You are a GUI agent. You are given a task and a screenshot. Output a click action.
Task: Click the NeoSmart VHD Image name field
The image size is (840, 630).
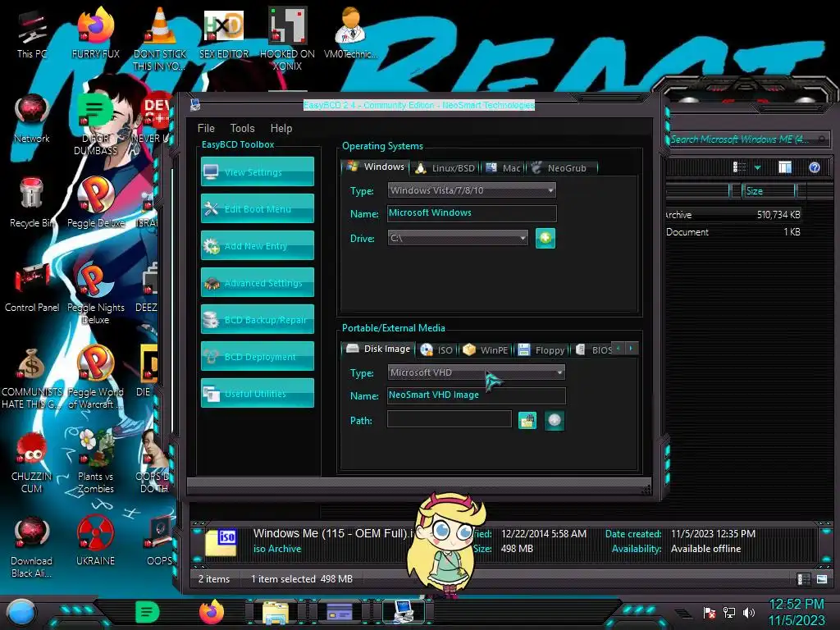476,395
